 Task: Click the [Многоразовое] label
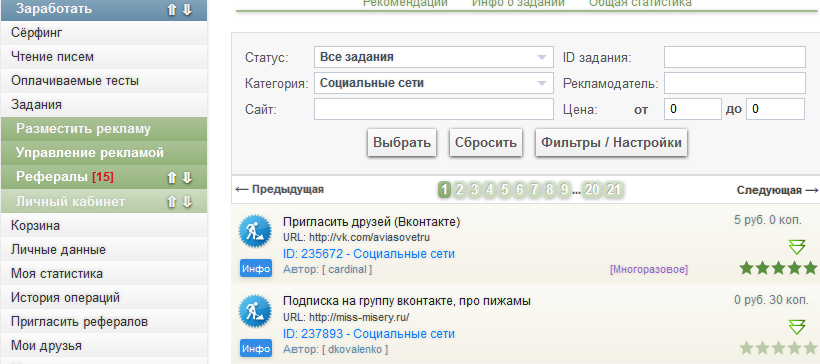[x=648, y=270]
